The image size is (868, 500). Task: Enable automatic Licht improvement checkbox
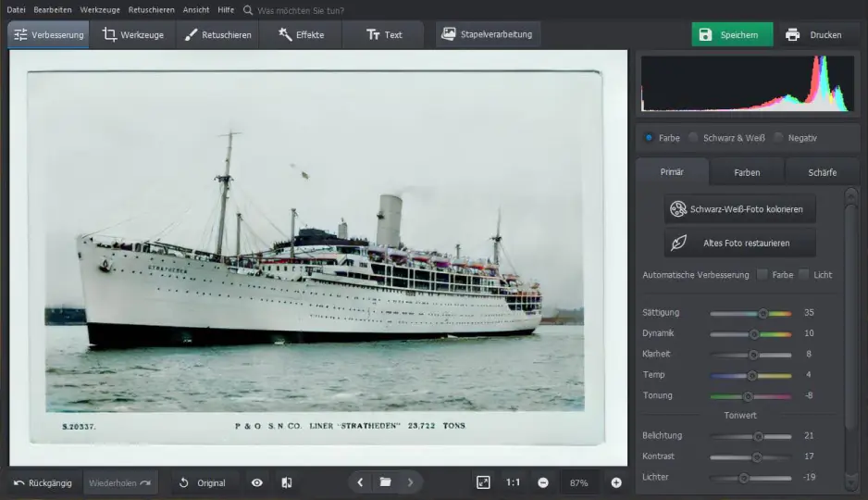[x=804, y=275]
